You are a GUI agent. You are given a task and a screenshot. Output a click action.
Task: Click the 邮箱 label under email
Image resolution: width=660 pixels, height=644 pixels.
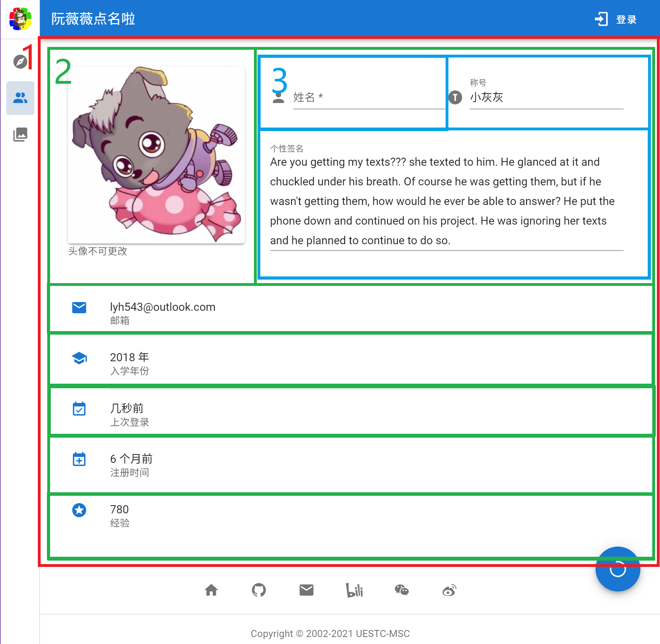tap(120, 320)
